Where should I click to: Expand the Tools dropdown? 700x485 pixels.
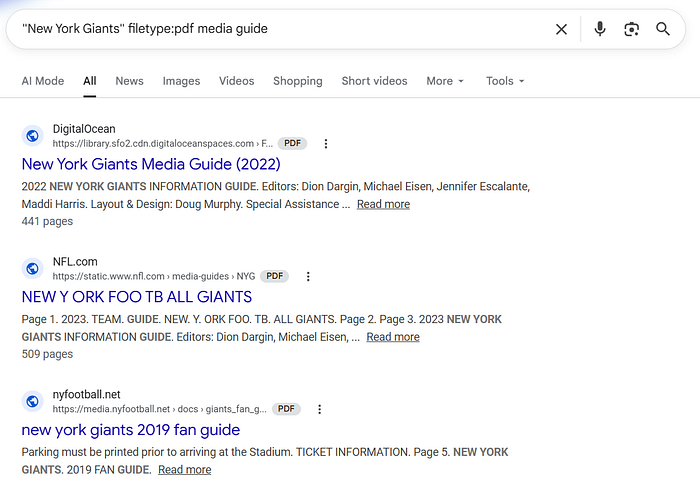[505, 81]
